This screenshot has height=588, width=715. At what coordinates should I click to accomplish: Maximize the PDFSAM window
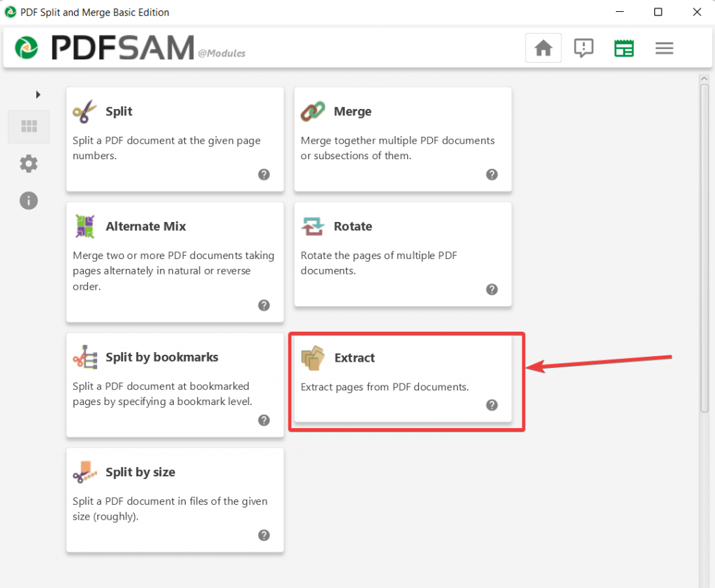coord(658,12)
